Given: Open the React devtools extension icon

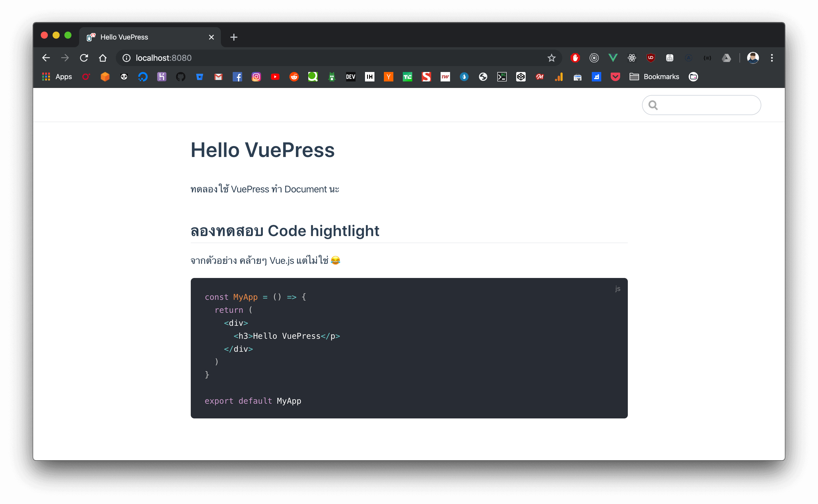Looking at the screenshot, I should [632, 58].
